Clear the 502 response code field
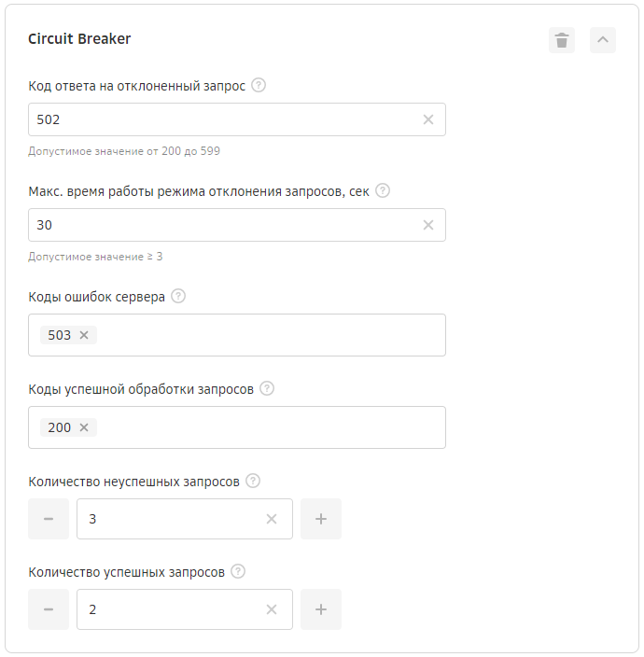Viewport: 644px width, 657px height. point(427,119)
